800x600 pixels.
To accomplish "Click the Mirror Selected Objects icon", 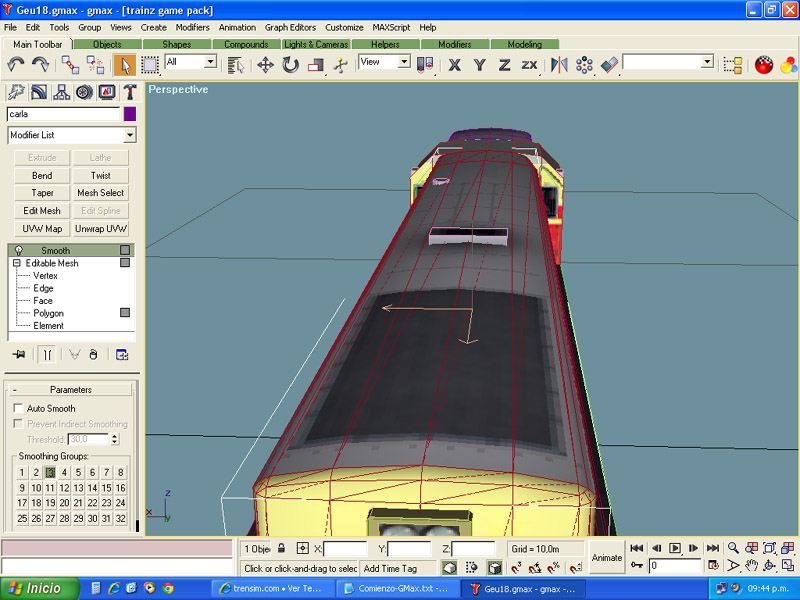I will pyautogui.click(x=559, y=65).
